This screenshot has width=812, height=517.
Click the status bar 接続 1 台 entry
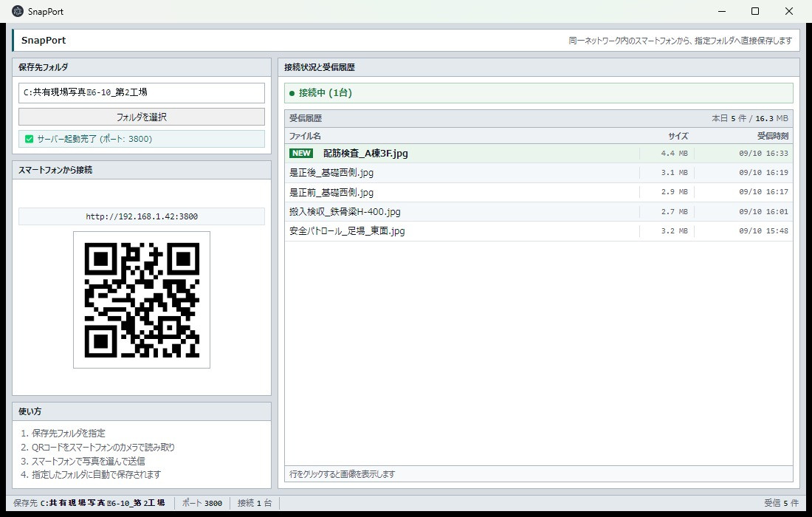(254, 503)
